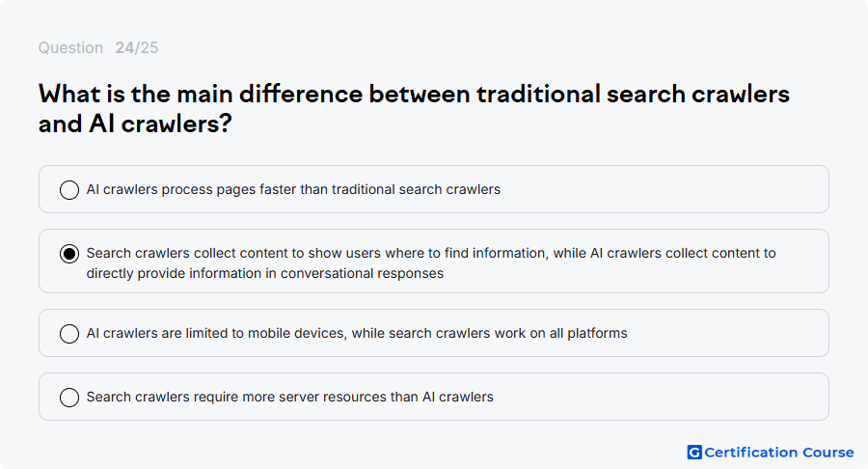The image size is (868, 469).
Task: Click the heading line 'What is the main difference'
Action: click(201, 94)
